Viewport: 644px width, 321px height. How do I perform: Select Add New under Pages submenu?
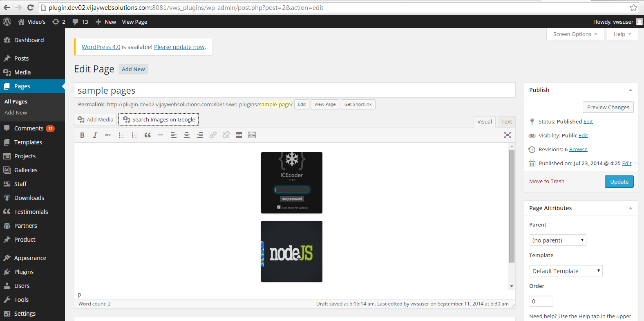point(16,112)
